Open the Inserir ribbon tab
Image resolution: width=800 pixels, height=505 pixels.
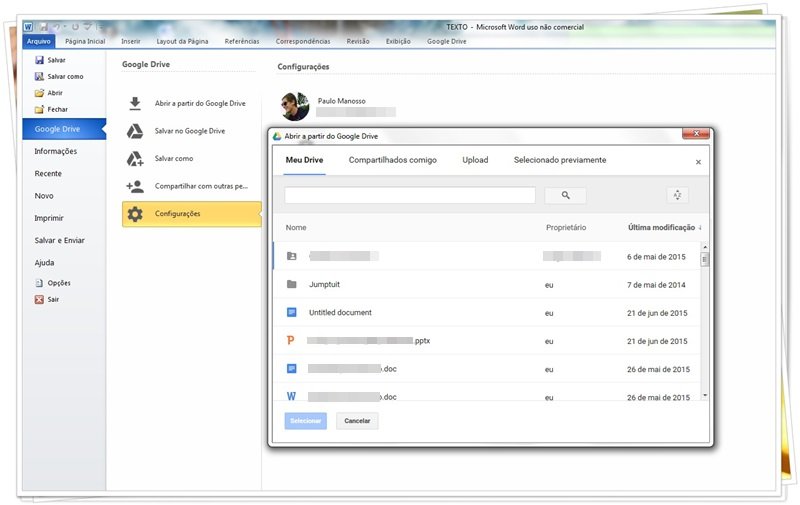click(131, 41)
